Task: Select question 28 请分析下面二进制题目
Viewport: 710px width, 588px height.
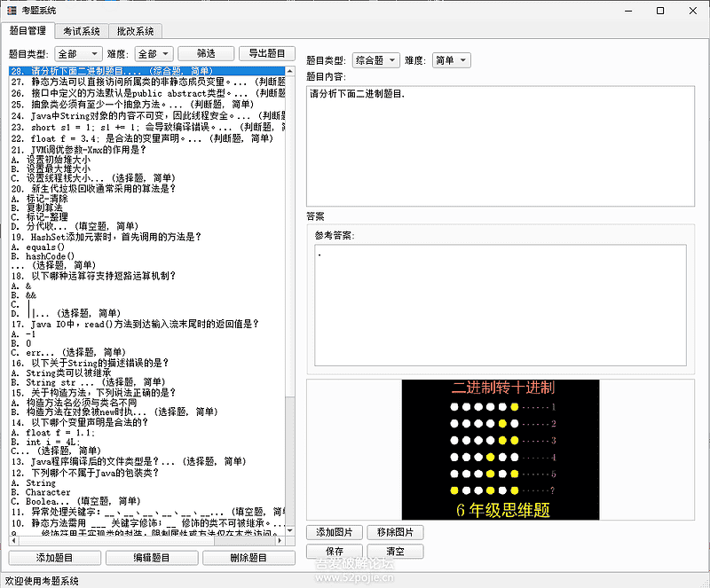Action: click(147, 71)
